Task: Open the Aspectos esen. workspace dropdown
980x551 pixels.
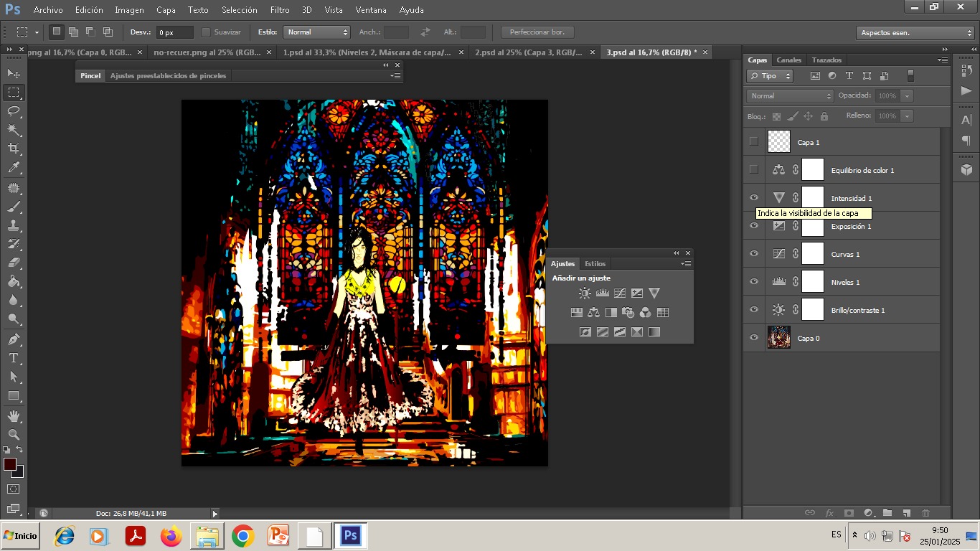Action: point(915,33)
